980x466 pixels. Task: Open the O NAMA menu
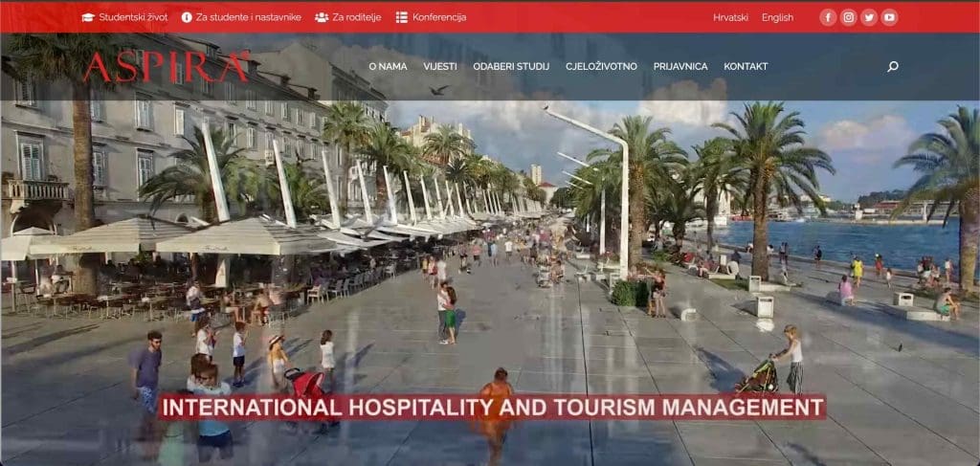[388, 66]
